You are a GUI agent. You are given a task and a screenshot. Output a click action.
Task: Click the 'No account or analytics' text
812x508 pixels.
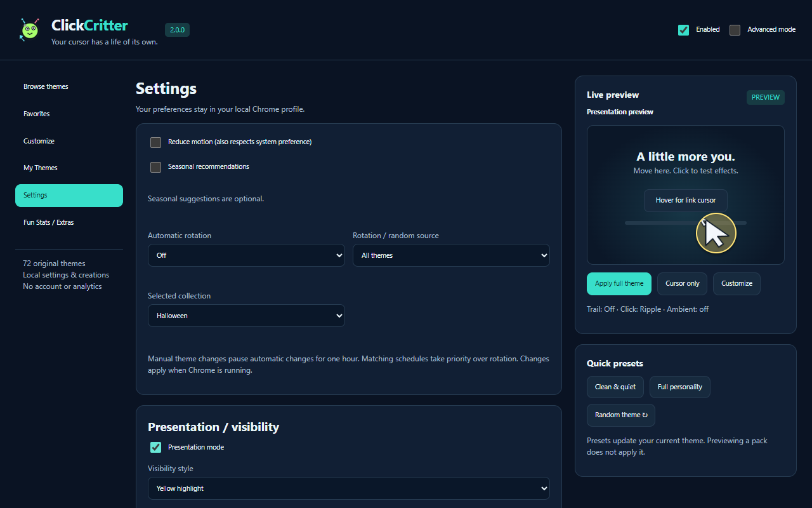62,286
